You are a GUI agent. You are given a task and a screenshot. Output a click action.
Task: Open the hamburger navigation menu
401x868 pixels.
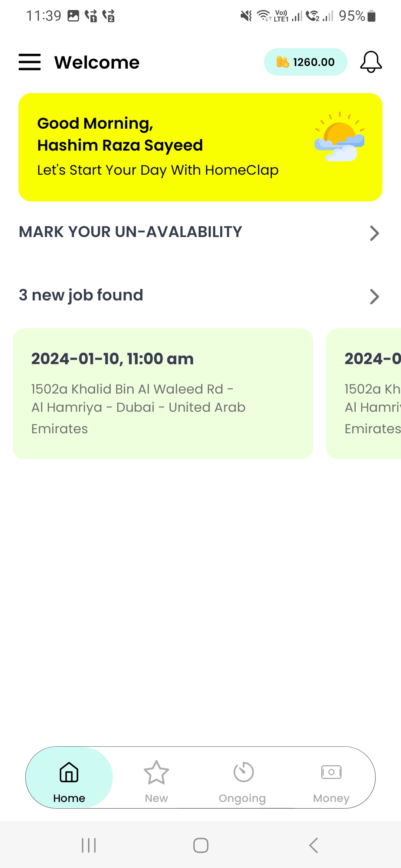point(30,62)
